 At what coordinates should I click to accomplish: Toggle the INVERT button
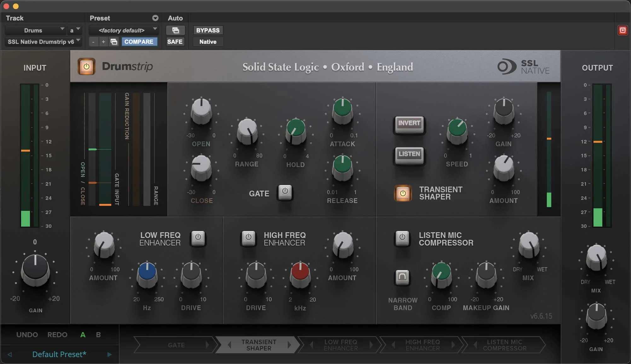point(409,124)
